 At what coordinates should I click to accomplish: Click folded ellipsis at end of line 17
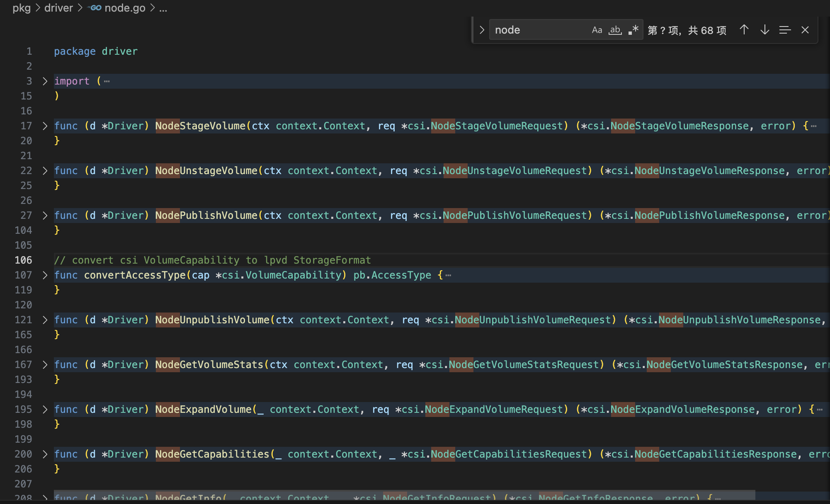click(813, 126)
